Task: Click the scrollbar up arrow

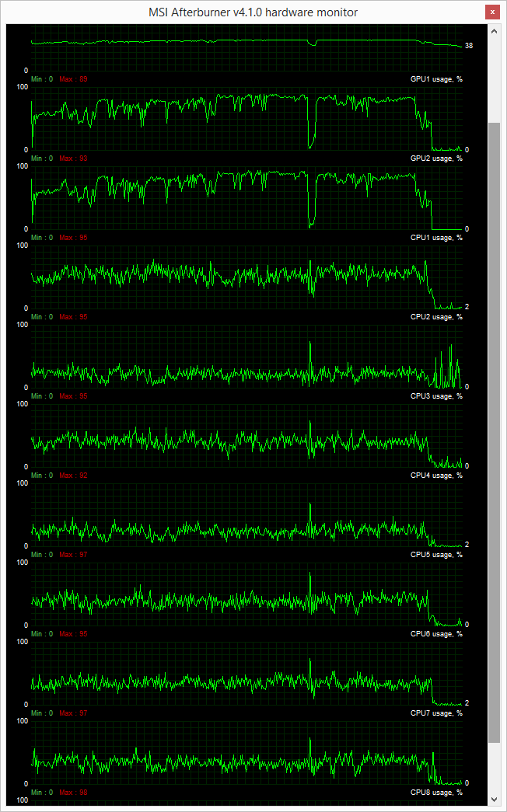Action: [x=495, y=30]
